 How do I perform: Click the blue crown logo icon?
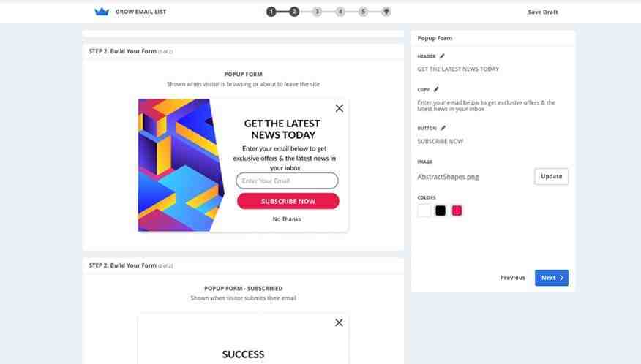102,12
